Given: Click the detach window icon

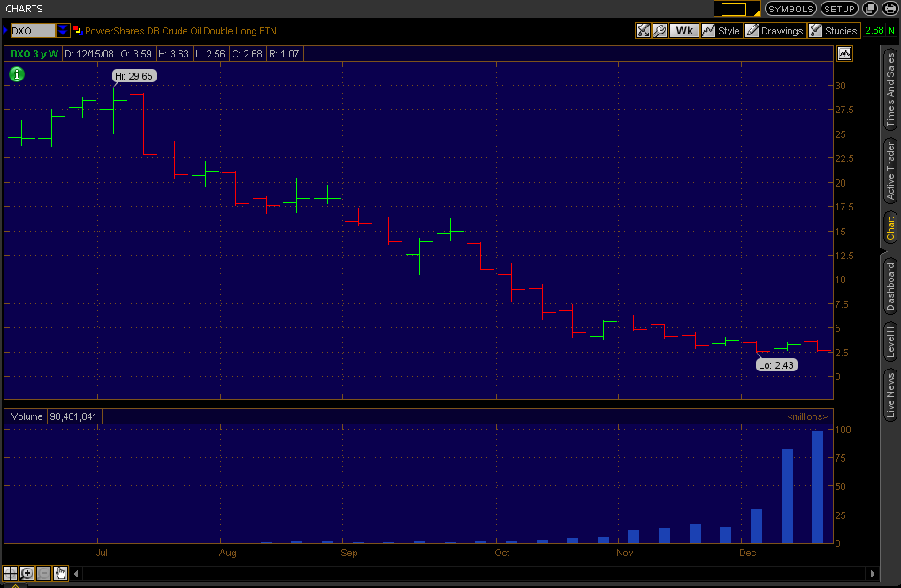Looking at the screenshot, I should pos(871,9).
